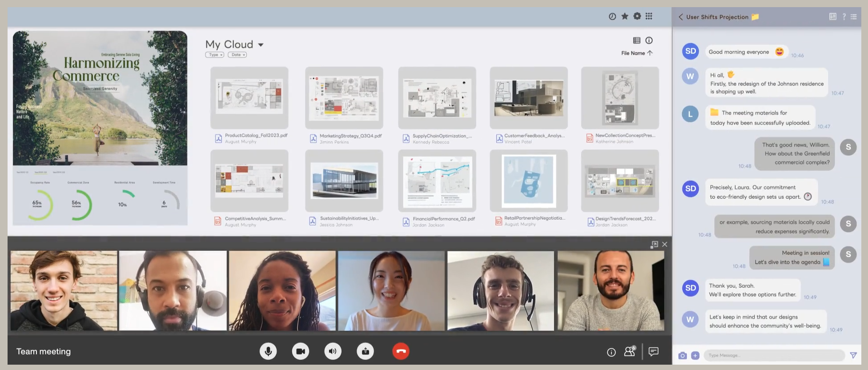Click the share screen button
The image size is (868, 370).
pyautogui.click(x=365, y=351)
